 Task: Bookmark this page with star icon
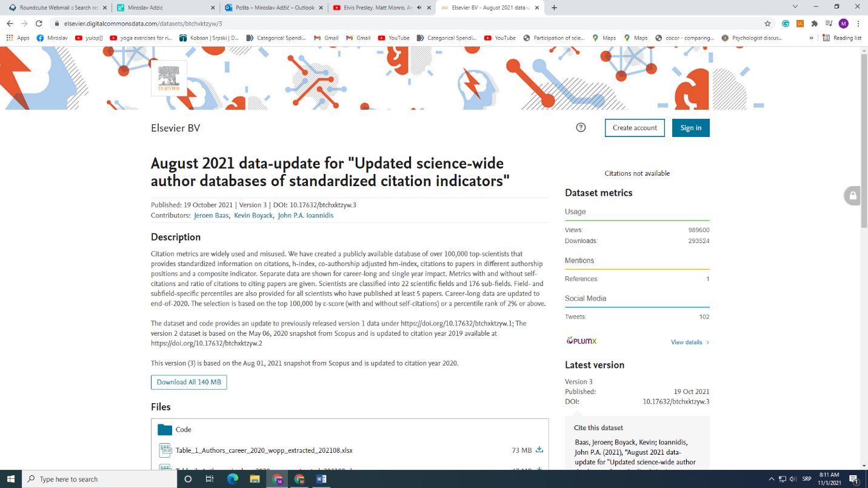coord(767,24)
